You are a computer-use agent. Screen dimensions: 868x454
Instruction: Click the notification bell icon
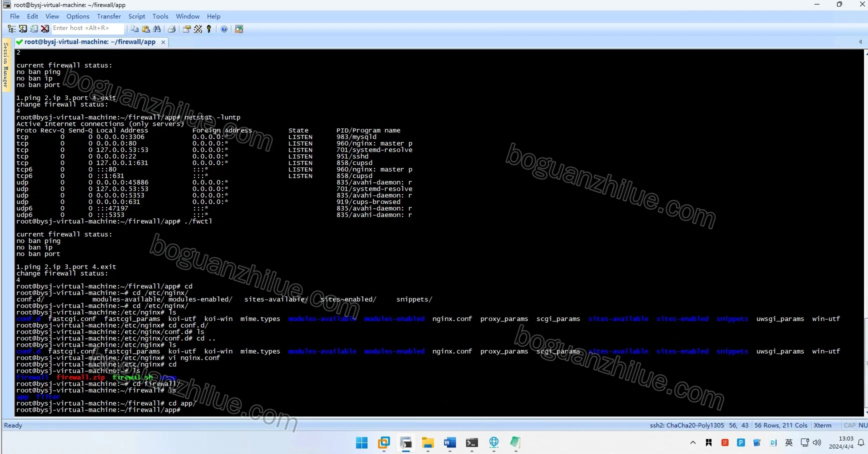(x=861, y=442)
